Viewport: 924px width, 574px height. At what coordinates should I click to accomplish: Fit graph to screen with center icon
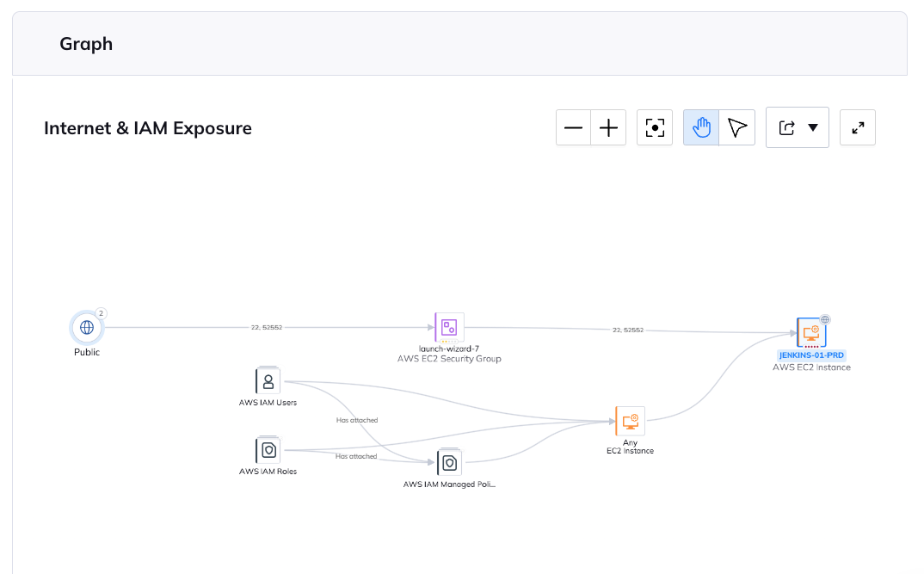pyautogui.click(x=655, y=127)
